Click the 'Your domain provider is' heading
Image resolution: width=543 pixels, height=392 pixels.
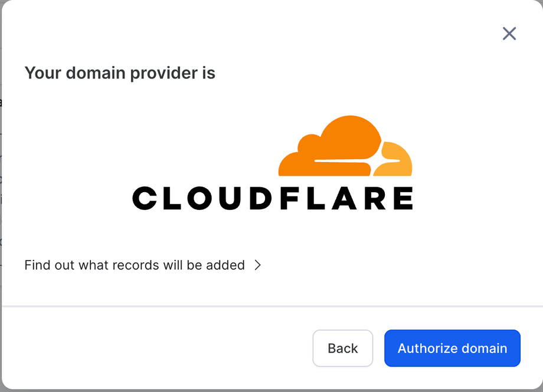point(120,73)
